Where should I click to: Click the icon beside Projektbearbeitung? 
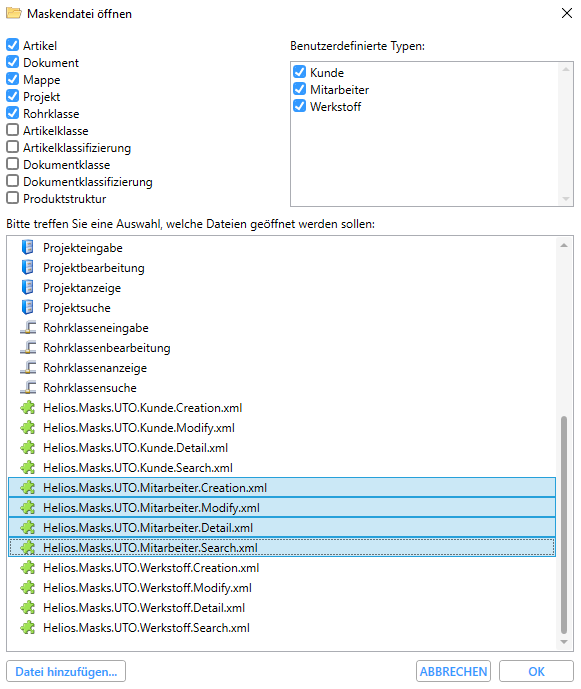(x=28, y=267)
